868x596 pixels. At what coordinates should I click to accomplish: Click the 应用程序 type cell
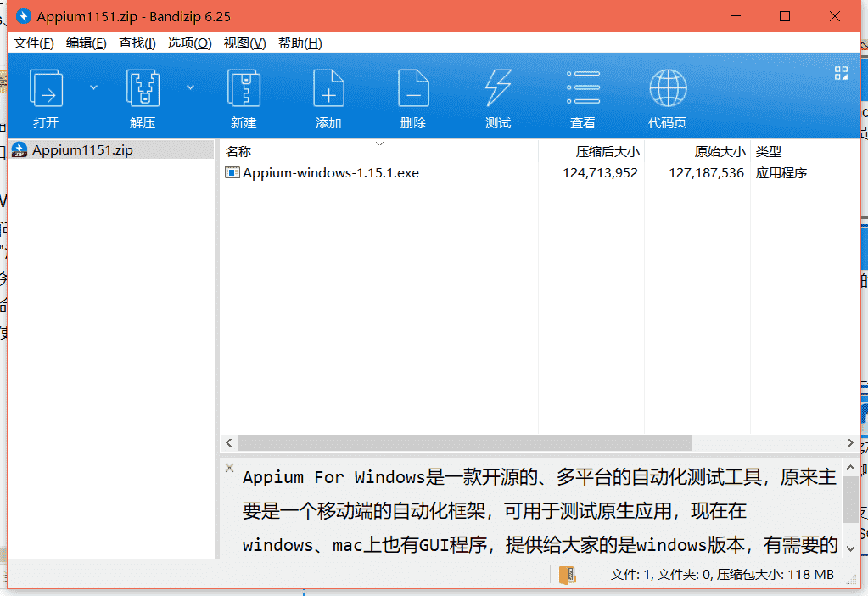tap(781, 173)
